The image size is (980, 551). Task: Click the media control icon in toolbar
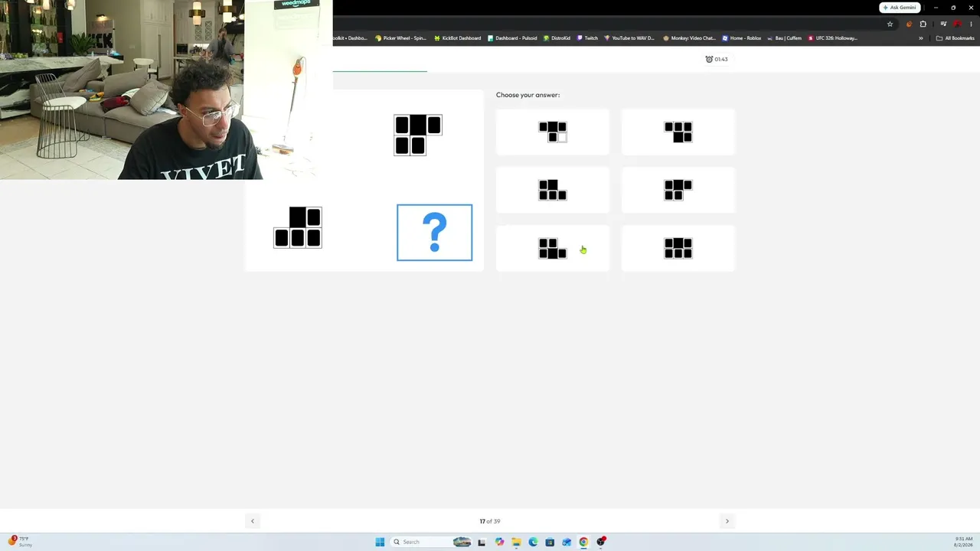click(943, 24)
